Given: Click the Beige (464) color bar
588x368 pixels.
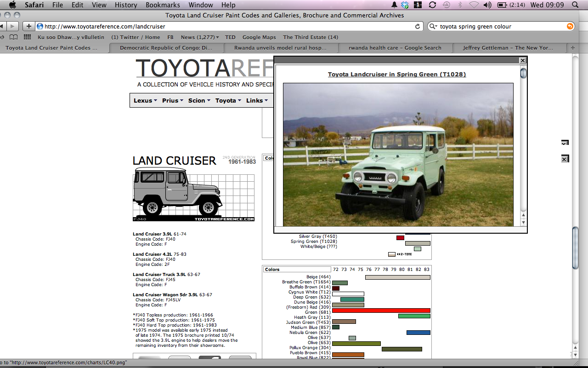Looking at the screenshot, I should [x=398, y=277].
